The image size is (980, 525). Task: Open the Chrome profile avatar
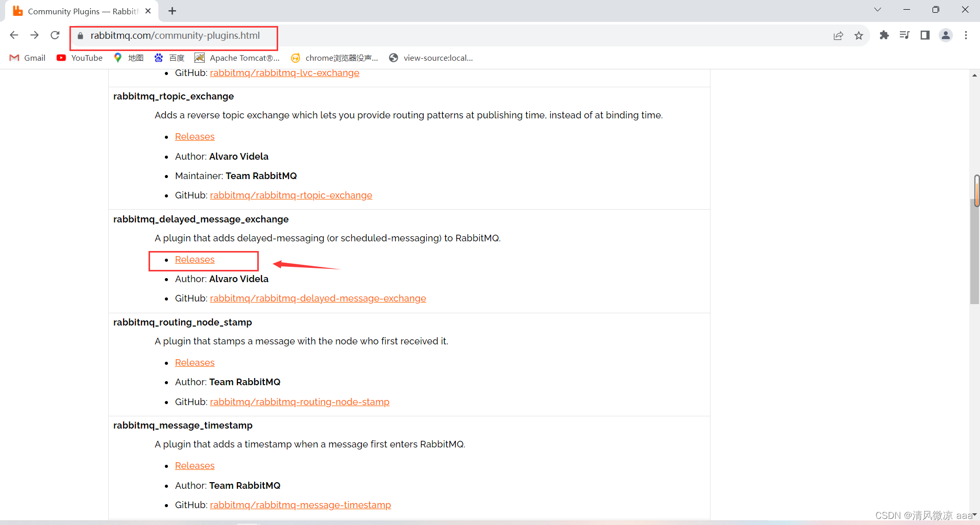click(946, 35)
